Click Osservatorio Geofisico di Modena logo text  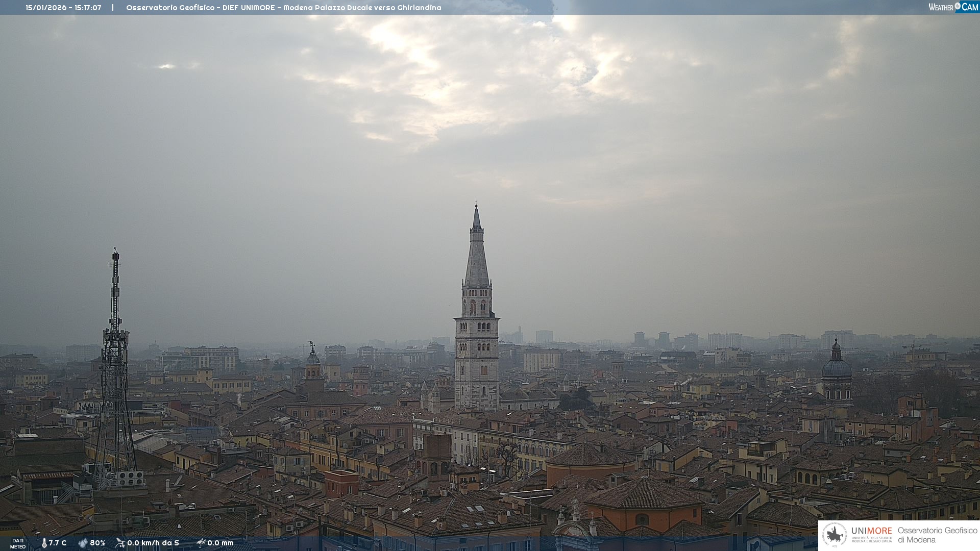point(937,535)
